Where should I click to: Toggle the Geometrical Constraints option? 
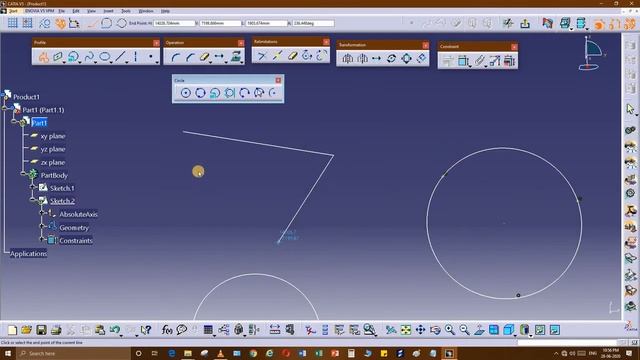click(x=60, y=23)
